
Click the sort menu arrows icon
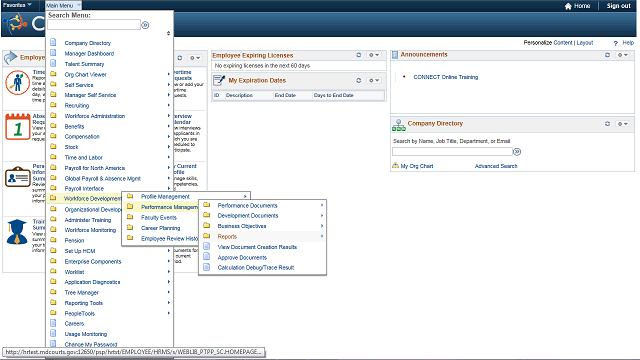coord(168,33)
